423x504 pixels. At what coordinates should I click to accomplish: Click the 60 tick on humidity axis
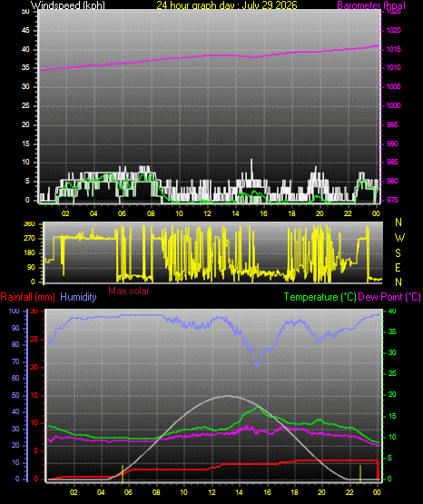pyautogui.click(x=15, y=378)
